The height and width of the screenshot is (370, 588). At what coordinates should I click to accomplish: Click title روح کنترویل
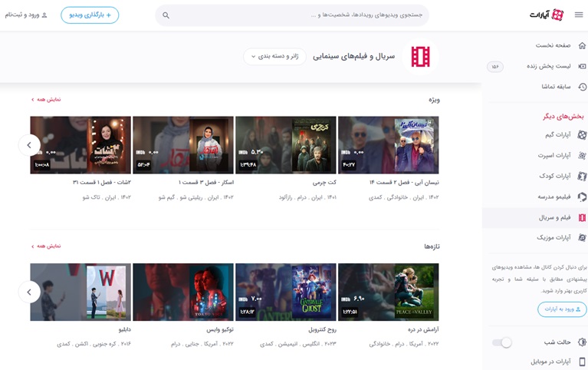click(x=322, y=329)
